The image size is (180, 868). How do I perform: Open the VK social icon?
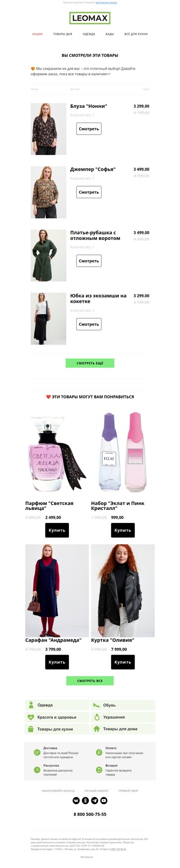click(x=76, y=800)
